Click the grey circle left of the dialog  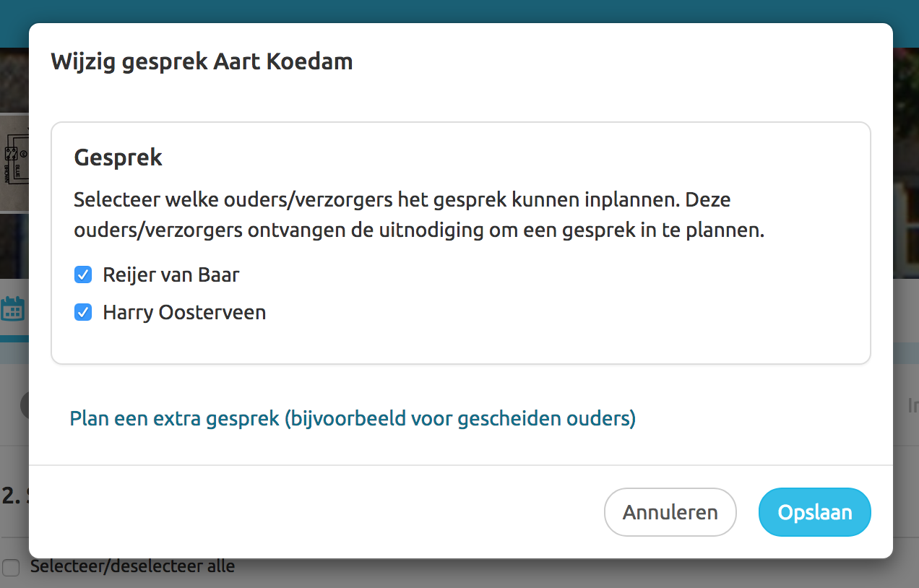coord(25,405)
